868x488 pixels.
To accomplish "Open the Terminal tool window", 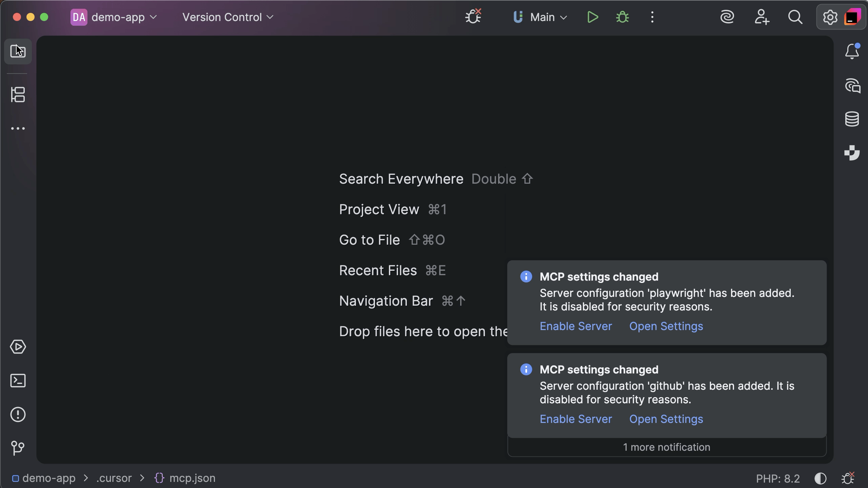I will (x=18, y=381).
